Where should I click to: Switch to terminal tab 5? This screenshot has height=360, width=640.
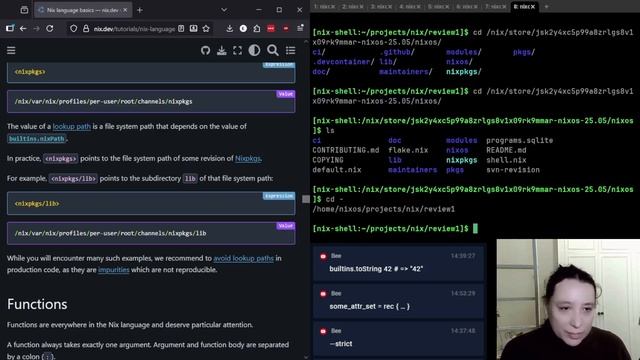[x=439, y=7]
